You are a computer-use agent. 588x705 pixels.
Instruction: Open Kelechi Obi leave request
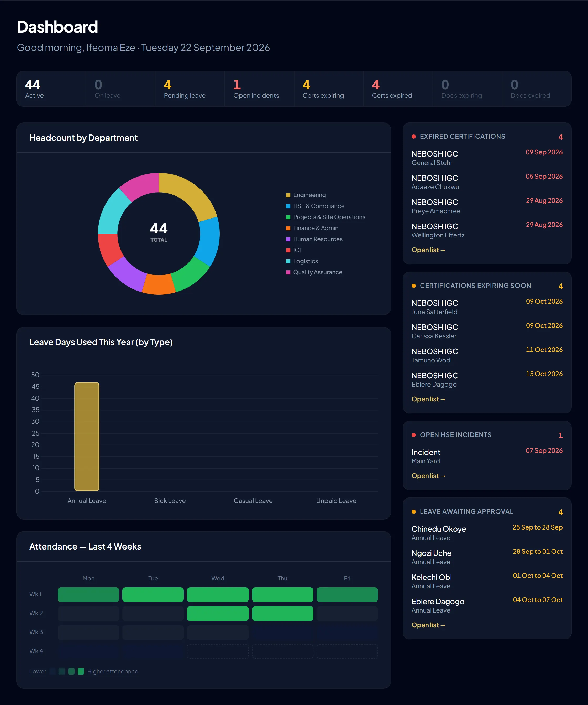[487, 581]
